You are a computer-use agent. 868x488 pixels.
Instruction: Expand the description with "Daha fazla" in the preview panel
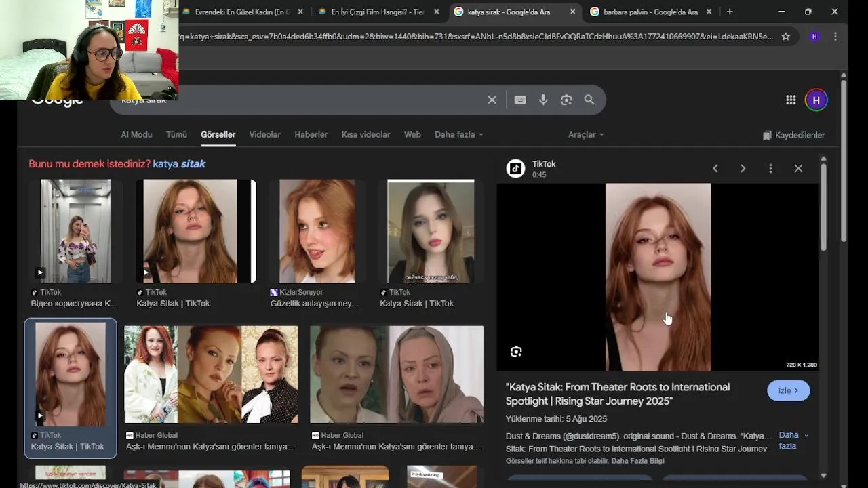click(x=793, y=441)
